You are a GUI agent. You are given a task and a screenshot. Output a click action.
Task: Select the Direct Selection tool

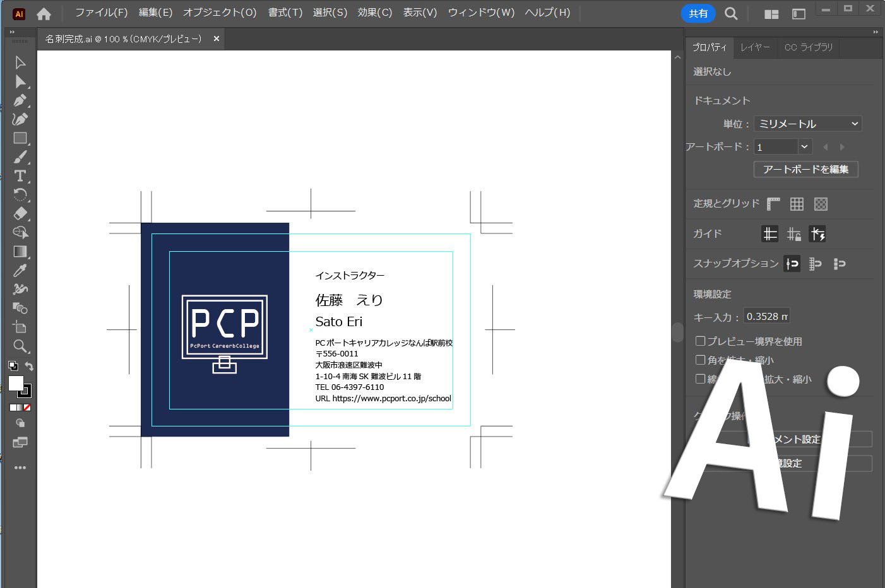20,81
